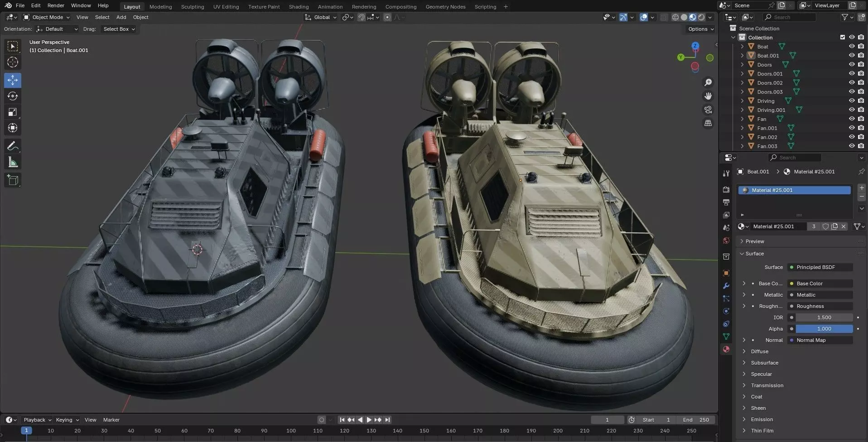Hide Fan.003 with its eye icon
This screenshot has width=868, height=442.
[852, 146]
